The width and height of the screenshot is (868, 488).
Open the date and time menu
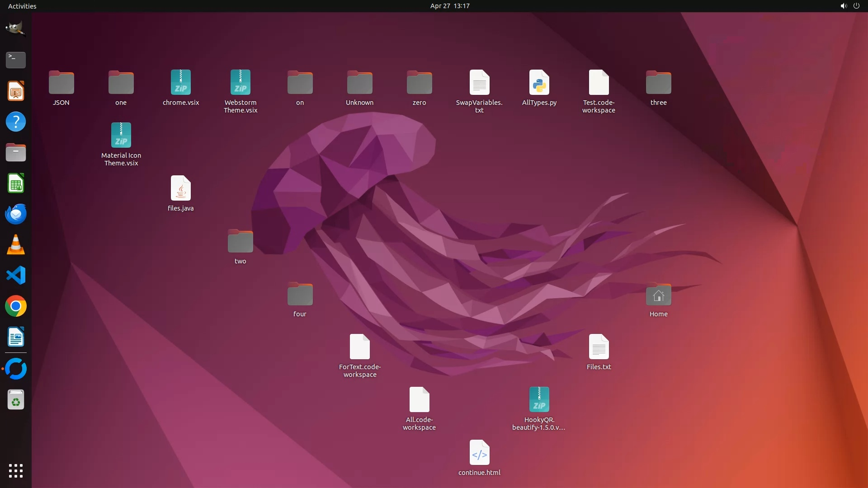pos(449,6)
